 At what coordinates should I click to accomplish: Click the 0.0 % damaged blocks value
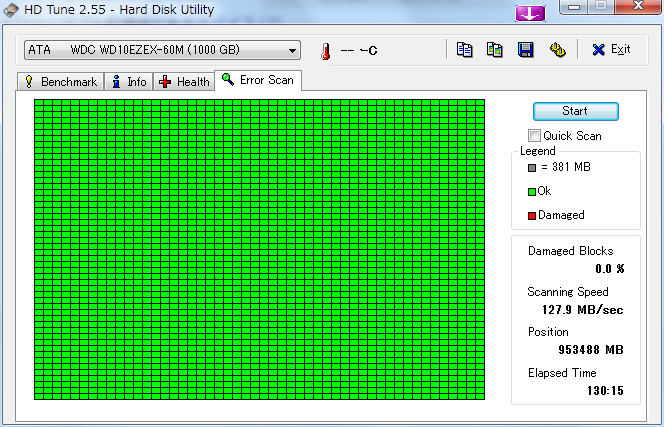[x=609, y=269]
